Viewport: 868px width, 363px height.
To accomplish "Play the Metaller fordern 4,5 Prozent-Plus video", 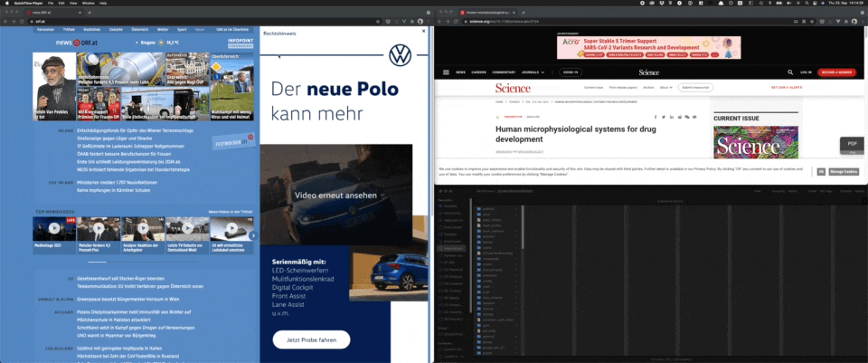I will 99,228.
